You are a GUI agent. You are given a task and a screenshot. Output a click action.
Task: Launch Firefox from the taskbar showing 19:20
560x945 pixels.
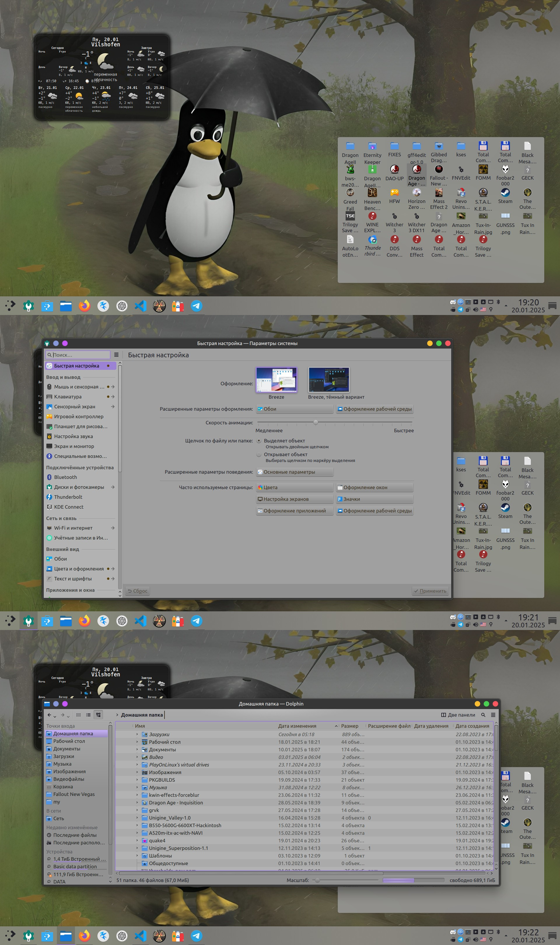pos(84,306)
